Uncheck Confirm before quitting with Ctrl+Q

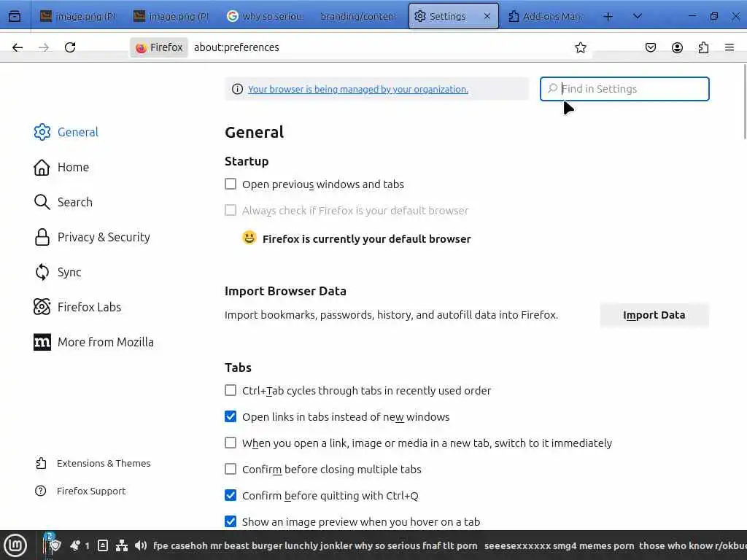point(231,495)
